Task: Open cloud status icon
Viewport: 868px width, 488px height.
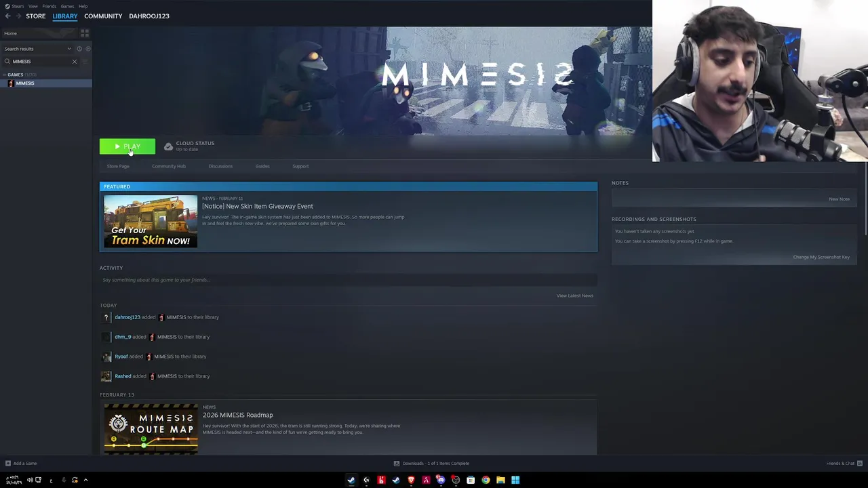Action: (x=168, y=146)
